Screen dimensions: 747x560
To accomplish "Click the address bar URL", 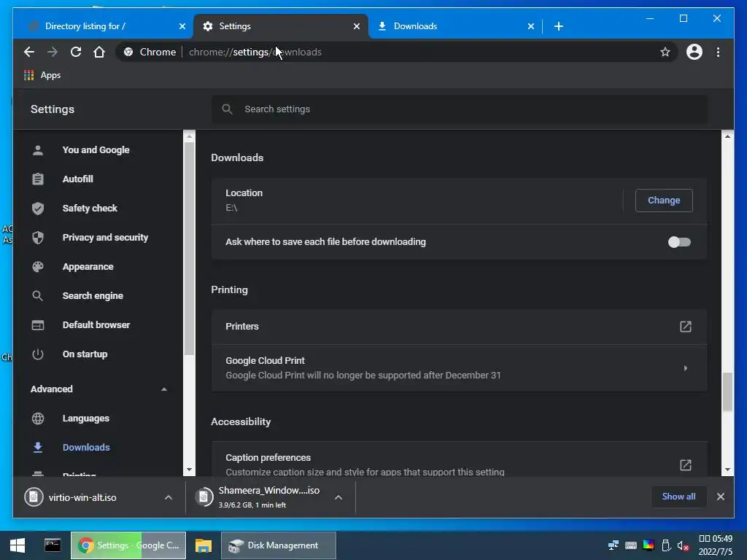I will coord(255,52).
